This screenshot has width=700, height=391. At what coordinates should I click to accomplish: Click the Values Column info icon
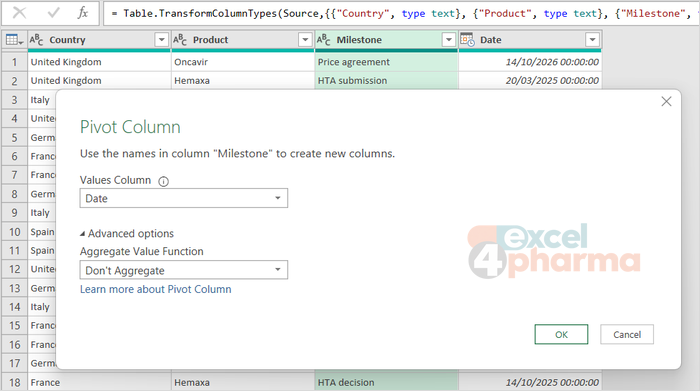coord(164,181)
